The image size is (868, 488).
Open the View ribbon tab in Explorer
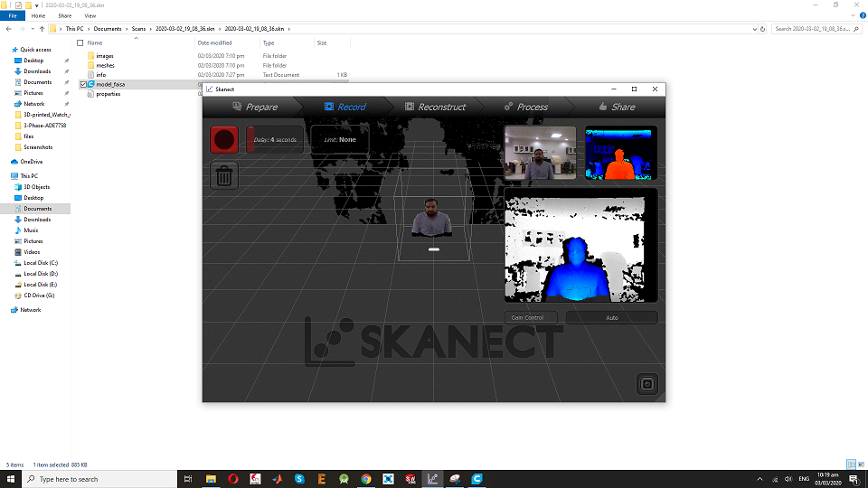click(x=90, y=16)
